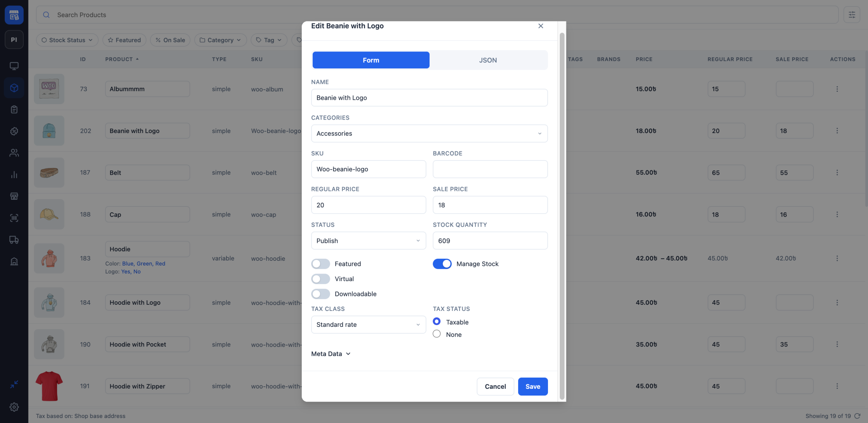Open the reports bar chart sidebar icon
Viewport: 868px width, 423px height.
pyautogui.click(x=14, y=174)
